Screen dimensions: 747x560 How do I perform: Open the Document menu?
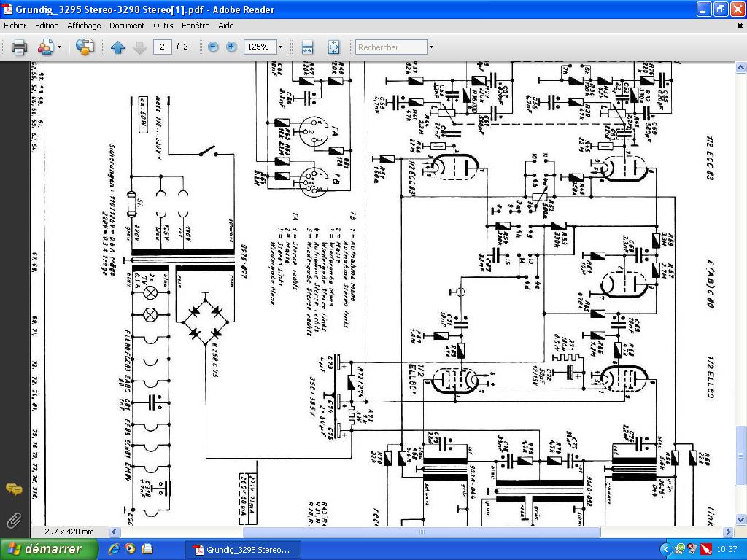[x=127, y=26]
